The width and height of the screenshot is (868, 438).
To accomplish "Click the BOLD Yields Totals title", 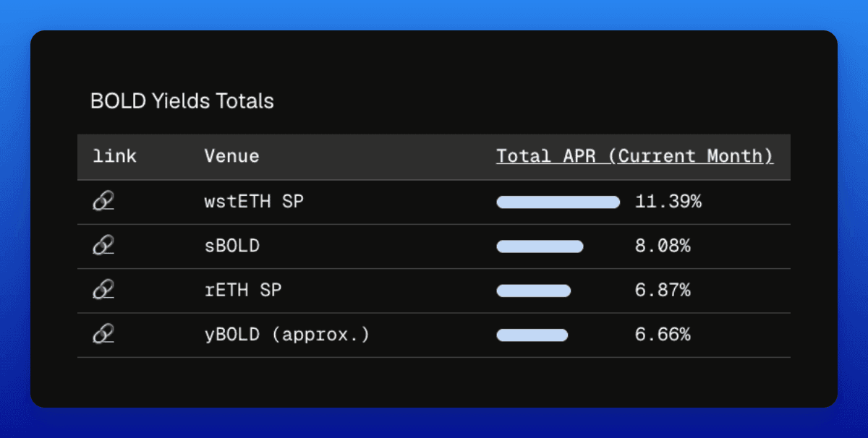I will (x=182, y=100).
